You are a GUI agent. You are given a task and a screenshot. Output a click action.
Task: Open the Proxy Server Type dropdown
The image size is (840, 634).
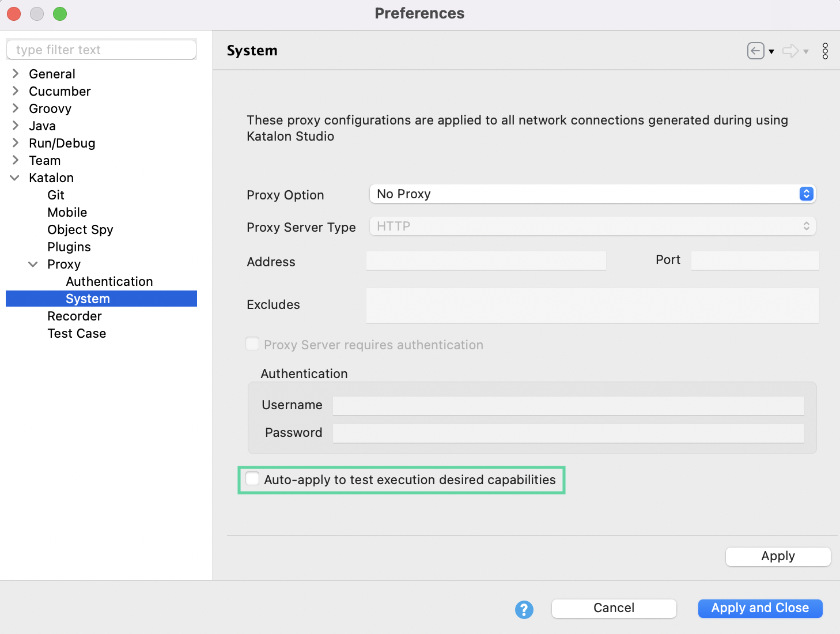tap(592, 226)
